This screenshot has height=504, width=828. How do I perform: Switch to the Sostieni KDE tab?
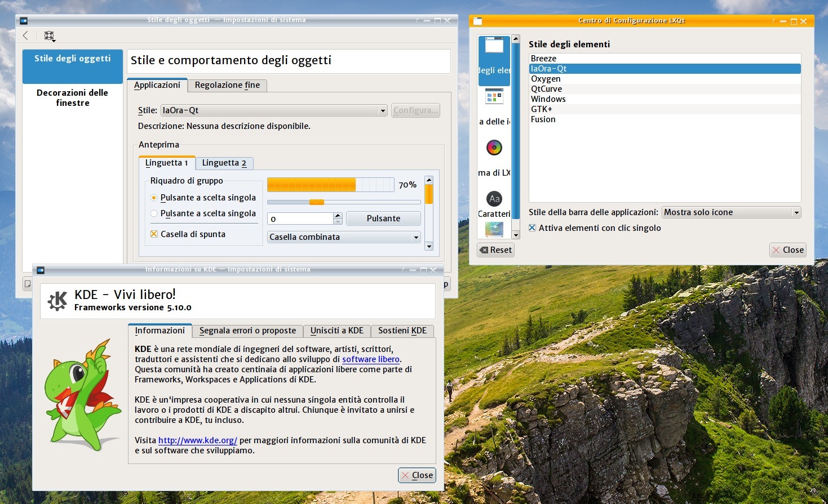click(x=402, y=331)
